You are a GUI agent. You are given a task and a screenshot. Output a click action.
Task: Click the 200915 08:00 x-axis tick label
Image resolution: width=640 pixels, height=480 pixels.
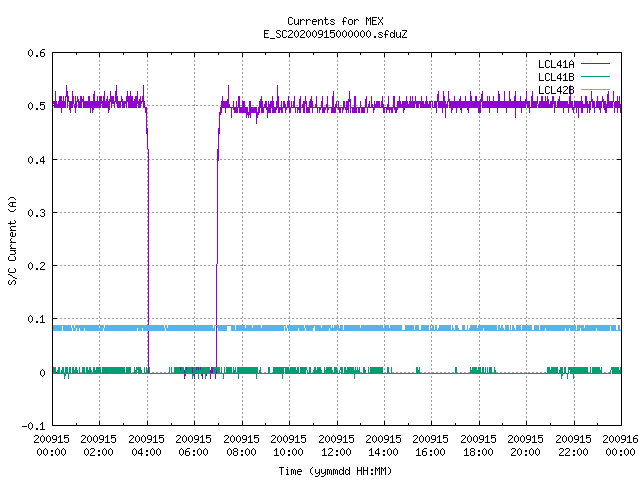(241, 445)
